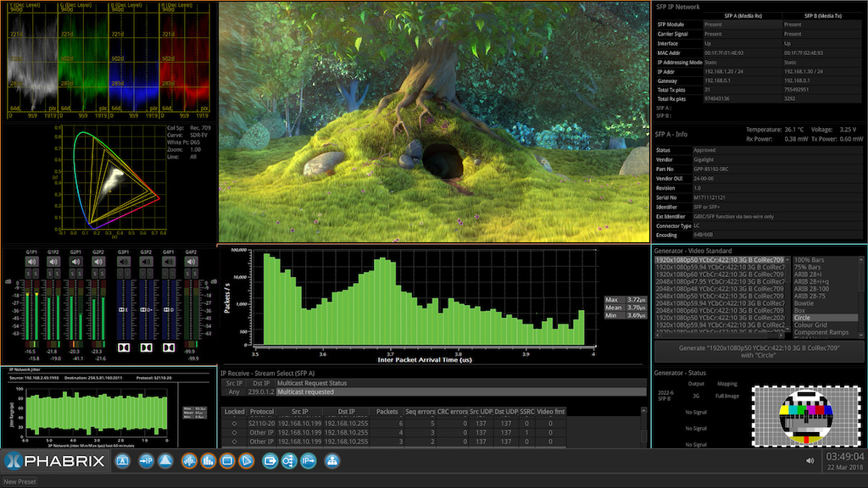Click the Inter Packet Arrival Time histogram
Viewport: 868px width, 488px height.
pyautogui.click(x=425, y=298)
